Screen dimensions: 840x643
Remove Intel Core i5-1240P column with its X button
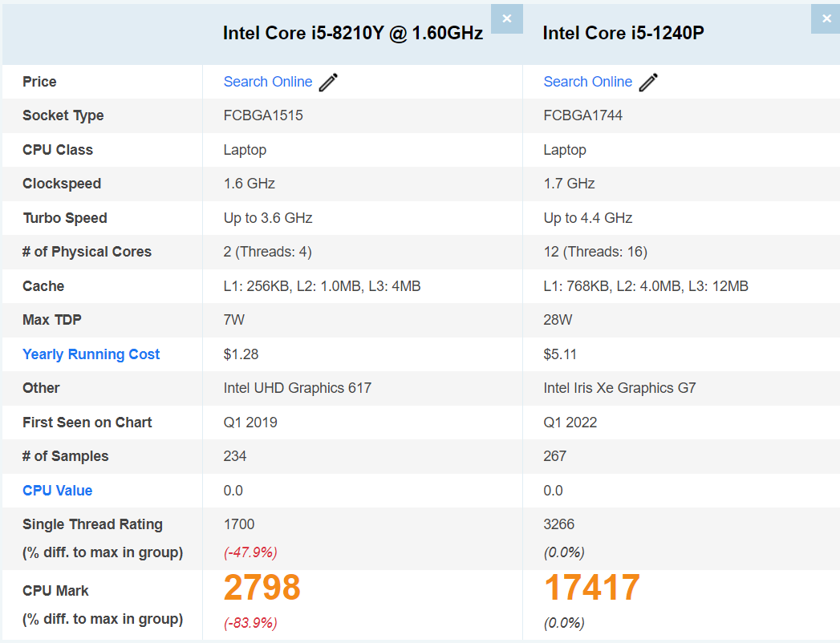826,18
